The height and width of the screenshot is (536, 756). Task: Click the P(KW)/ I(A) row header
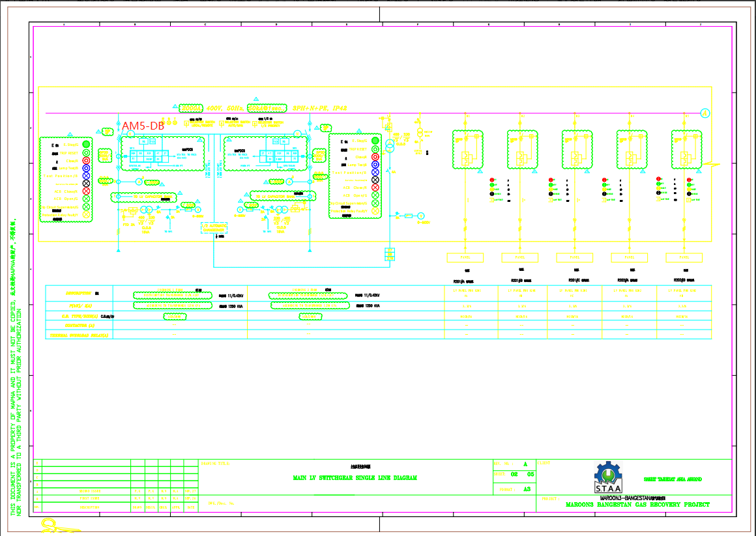tap(80, 306)
